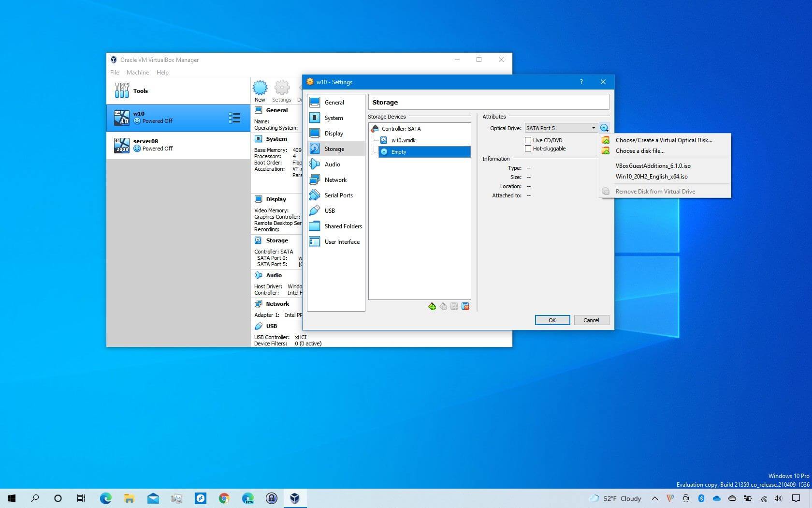Click the green add-controller icon below Storage Devices

coord(432,306)
